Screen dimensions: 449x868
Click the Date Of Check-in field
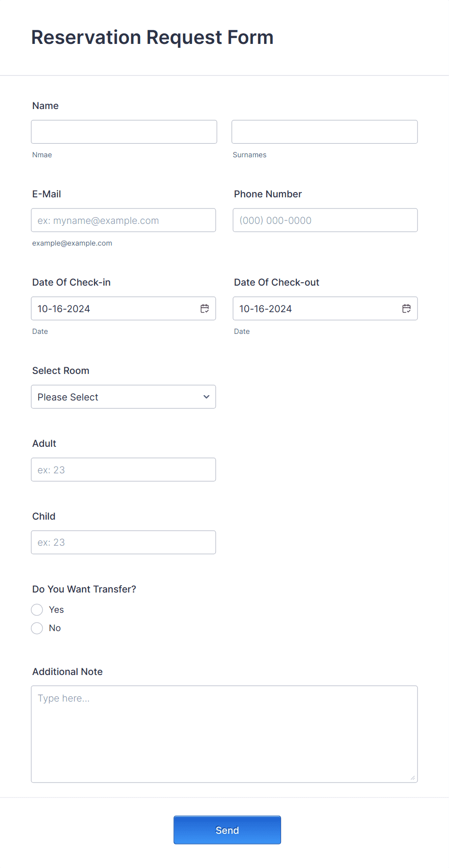(x=124, y=308)
